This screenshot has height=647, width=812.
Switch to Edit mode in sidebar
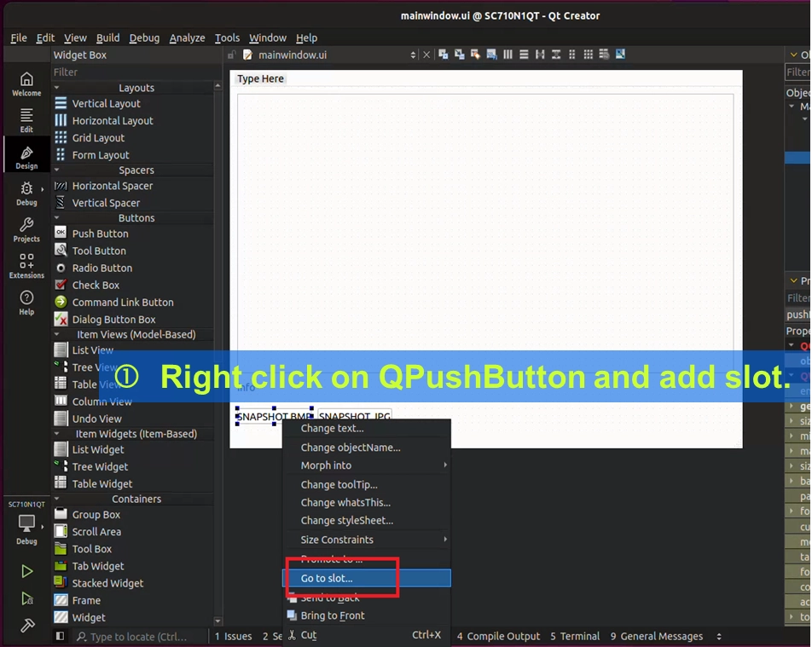tap(26, 120)
